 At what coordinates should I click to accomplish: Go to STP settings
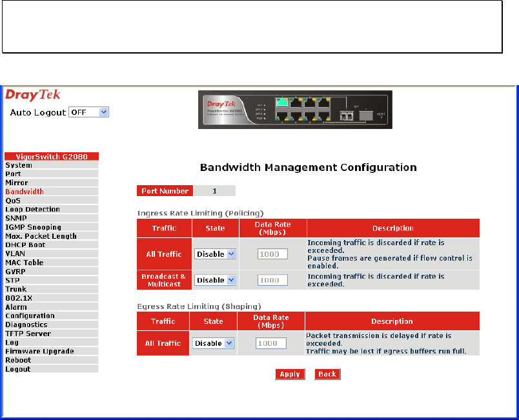[x=51, y=281]
